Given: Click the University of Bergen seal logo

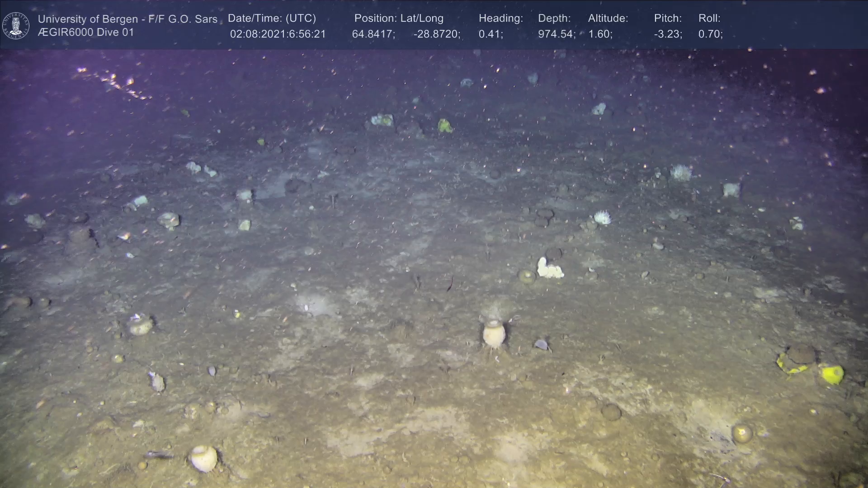Looking at the screenshot, I should click(16, 25).
